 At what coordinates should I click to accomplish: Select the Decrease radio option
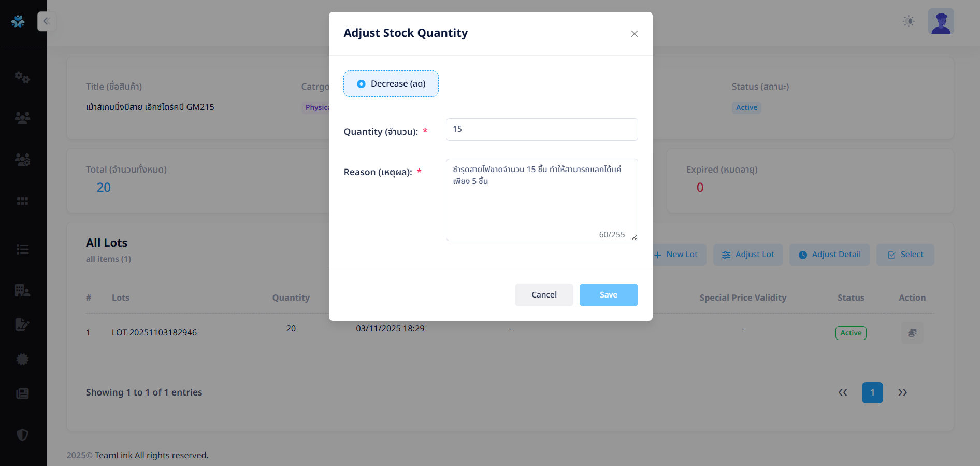(362, 84)
